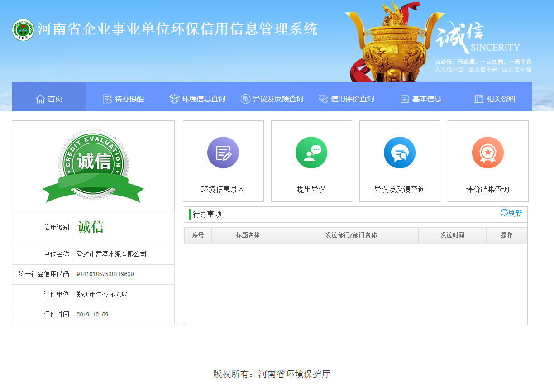This screenshot has height=392, width=554.
Task: Click the green 提出异议 icon
Action: [x=311, y=153]
